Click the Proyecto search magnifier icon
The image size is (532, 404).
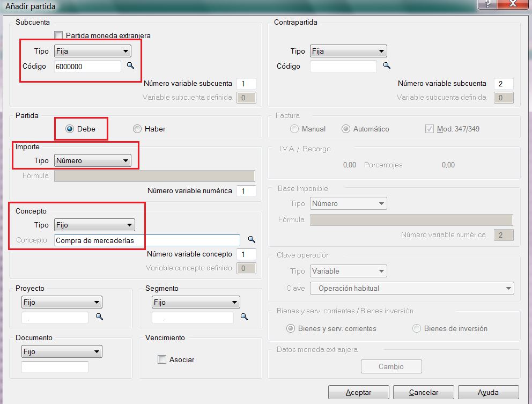coord(99,317)
